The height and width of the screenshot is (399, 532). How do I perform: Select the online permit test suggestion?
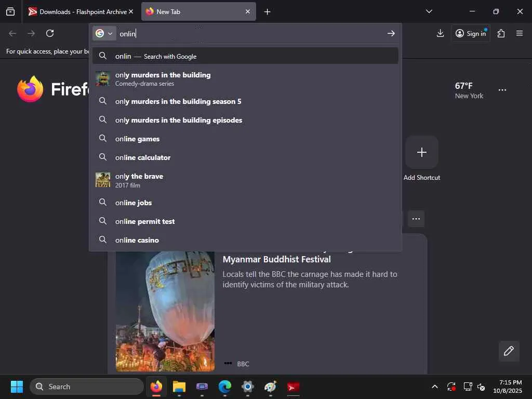[245, 221]
